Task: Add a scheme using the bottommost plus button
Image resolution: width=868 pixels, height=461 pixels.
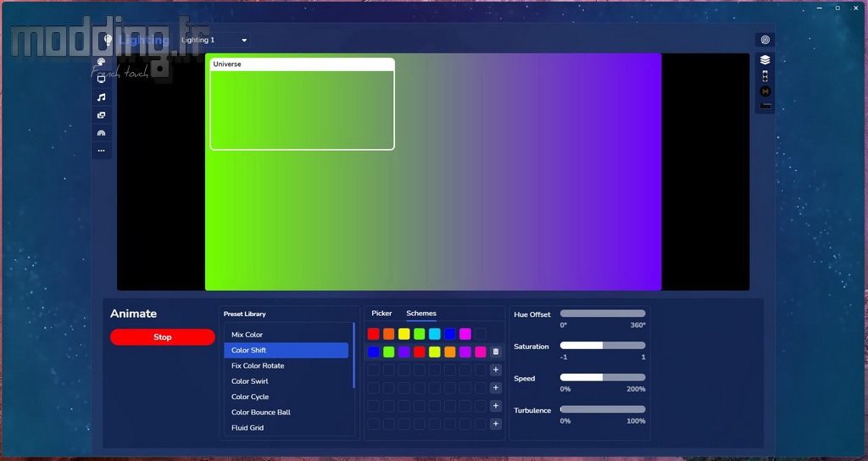Action: point(495,424)
